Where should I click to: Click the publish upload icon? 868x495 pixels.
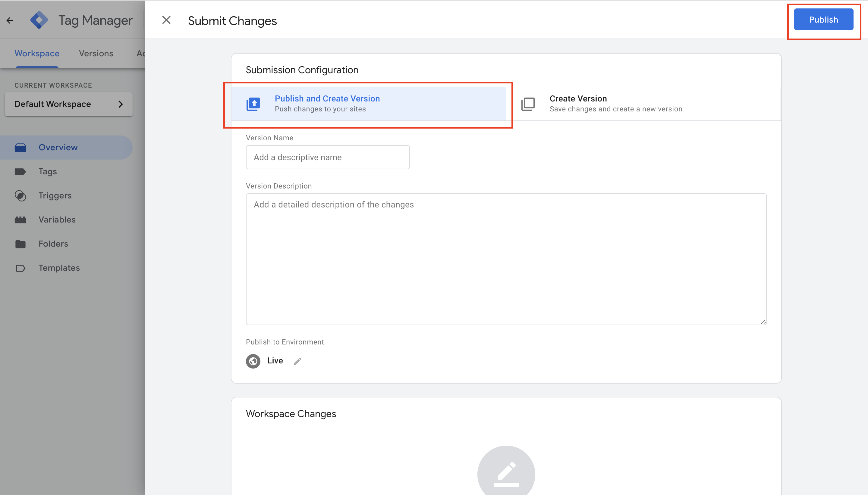point(253,104)
